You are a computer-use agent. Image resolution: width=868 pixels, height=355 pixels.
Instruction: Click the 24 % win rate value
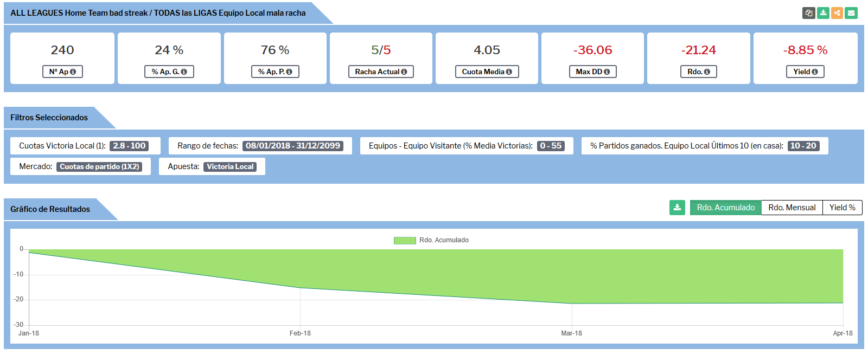pyautogui.click(x=169, y=50)
